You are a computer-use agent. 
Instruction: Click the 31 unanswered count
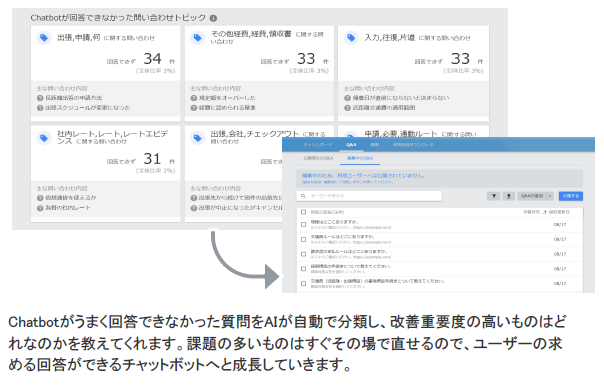(x=152, y=159)
